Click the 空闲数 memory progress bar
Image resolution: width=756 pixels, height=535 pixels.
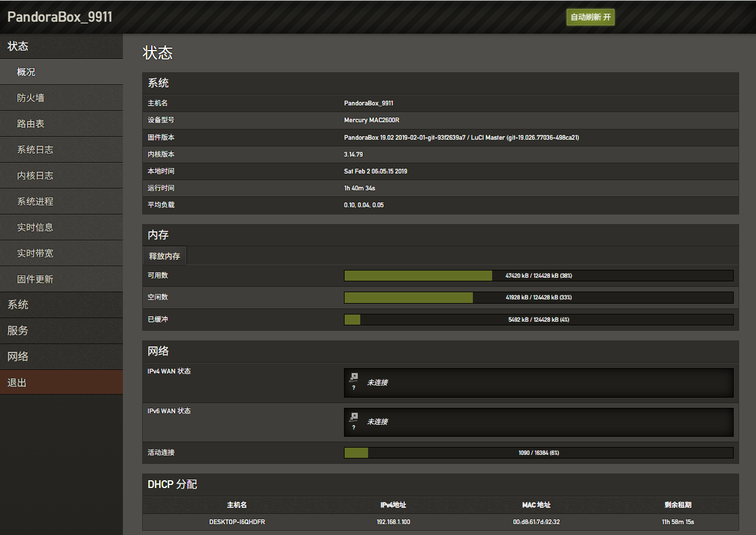[539, 298]
